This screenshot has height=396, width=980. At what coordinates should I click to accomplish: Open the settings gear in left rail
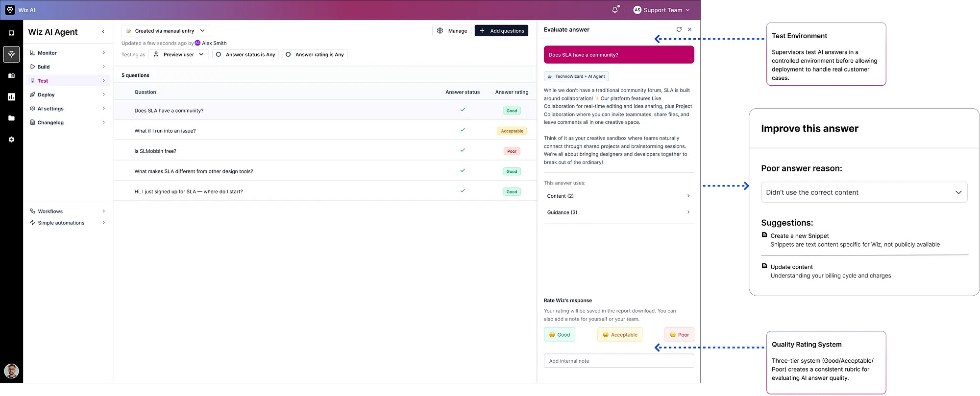(x=11, y=140)
